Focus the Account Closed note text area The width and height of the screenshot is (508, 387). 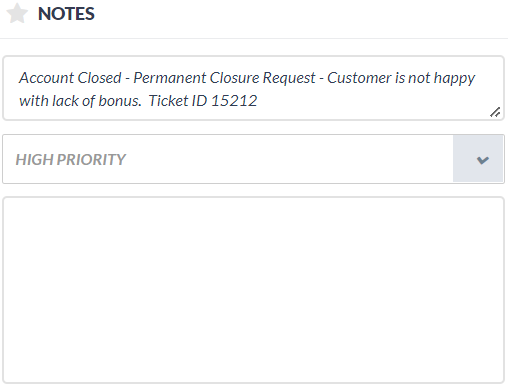click(253, 88)
